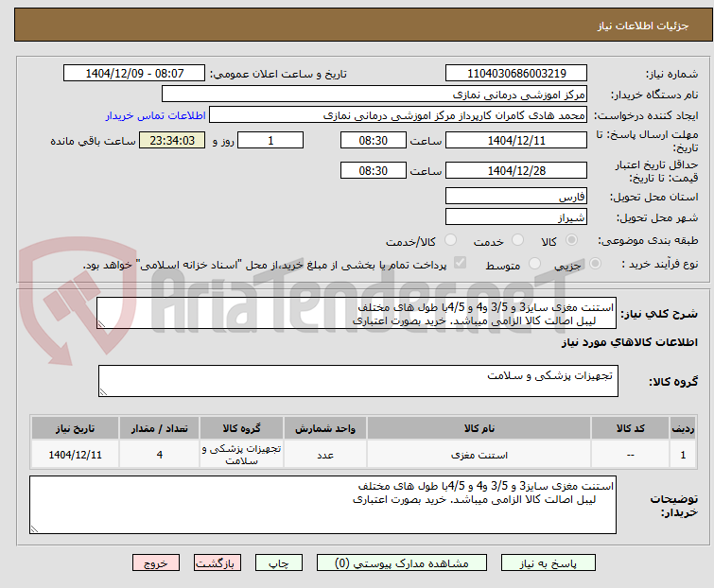714x588 pixels.
Task: Click the اطلاعات کالاهای مورد نیاز heading
Action: coord(629,342)
